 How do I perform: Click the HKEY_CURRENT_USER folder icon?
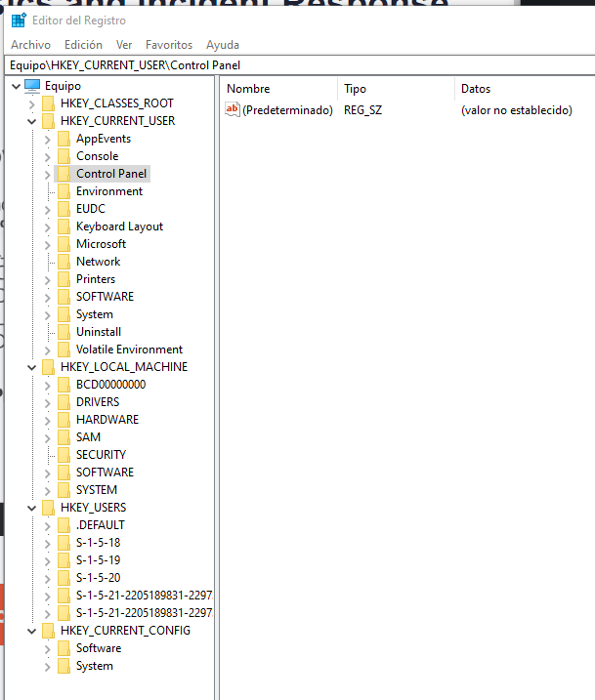tap(48, 121)
